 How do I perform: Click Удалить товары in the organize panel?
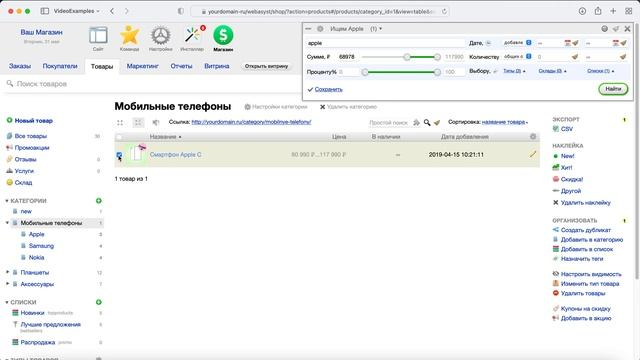(583, 293)
